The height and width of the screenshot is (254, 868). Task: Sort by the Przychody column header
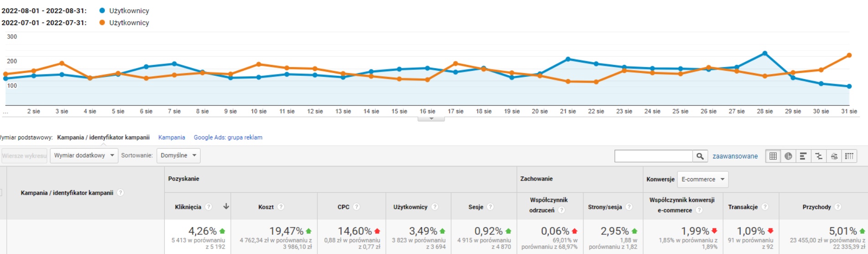(817, 207)
